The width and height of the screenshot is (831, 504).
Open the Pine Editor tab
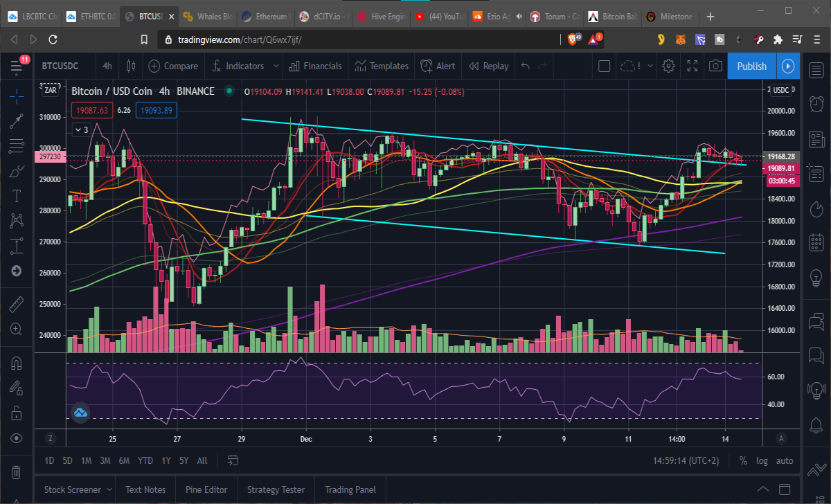point(206,489)
